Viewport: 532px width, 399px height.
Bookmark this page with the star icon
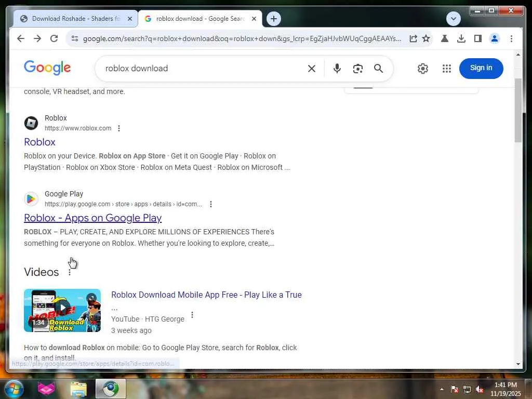[x=426, y=38]
